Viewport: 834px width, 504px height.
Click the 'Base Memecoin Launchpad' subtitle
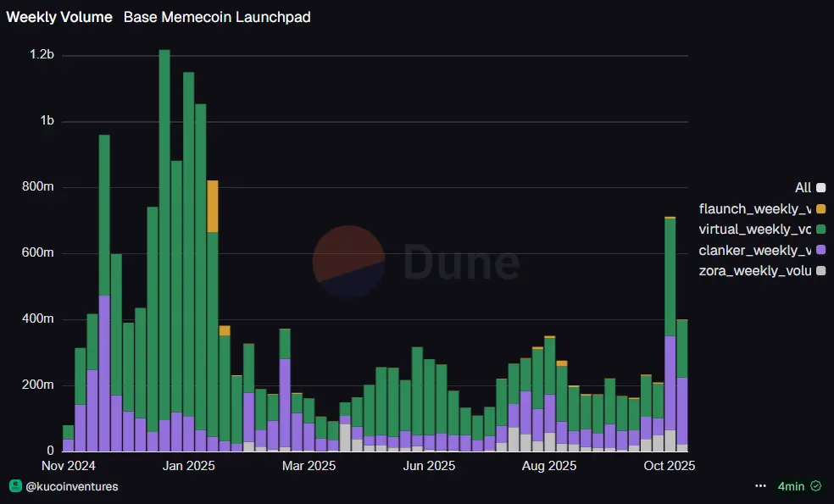point(217,17)
